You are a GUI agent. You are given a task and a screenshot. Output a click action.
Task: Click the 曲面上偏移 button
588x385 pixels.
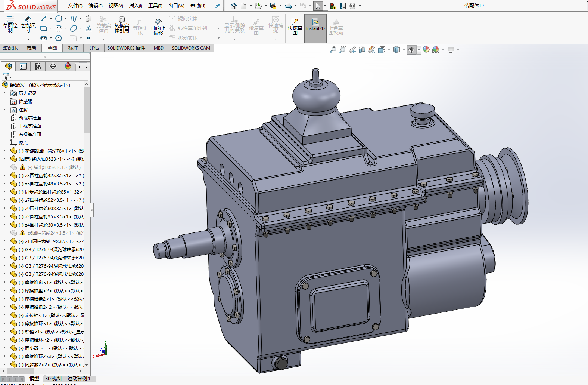158,26
